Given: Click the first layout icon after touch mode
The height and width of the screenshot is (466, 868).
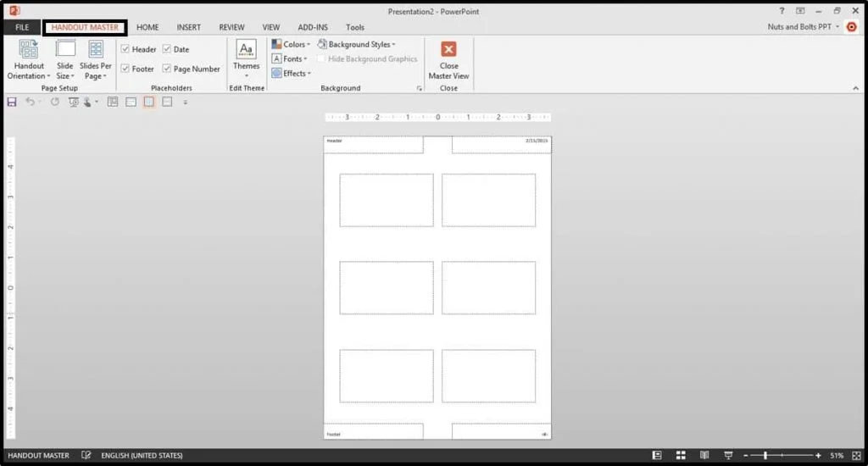Looking at the screenshot, I should (x=113, y=102).
